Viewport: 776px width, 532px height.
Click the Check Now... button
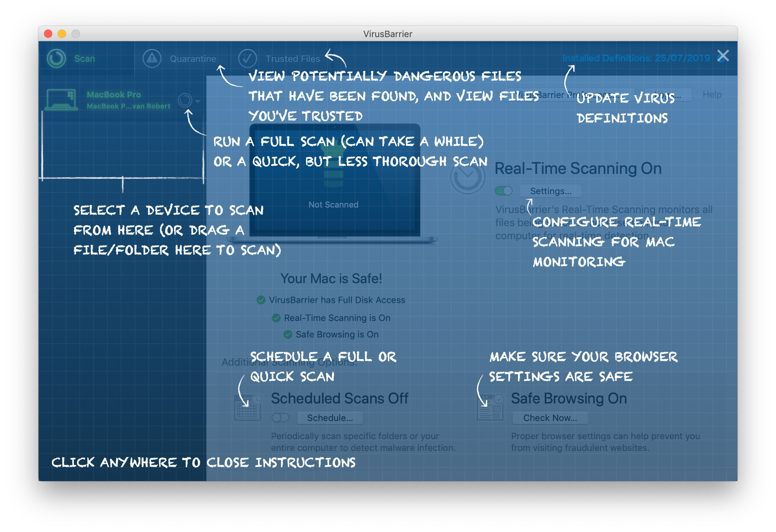coord(550,418)
